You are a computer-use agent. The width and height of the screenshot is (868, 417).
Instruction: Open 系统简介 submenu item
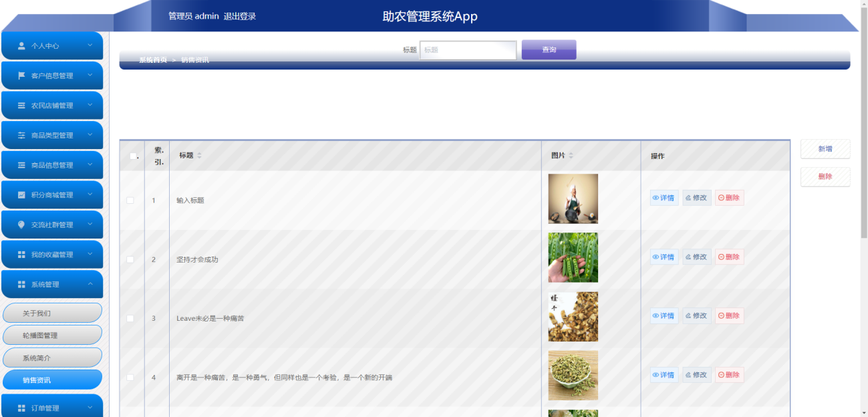click(52, 358)
